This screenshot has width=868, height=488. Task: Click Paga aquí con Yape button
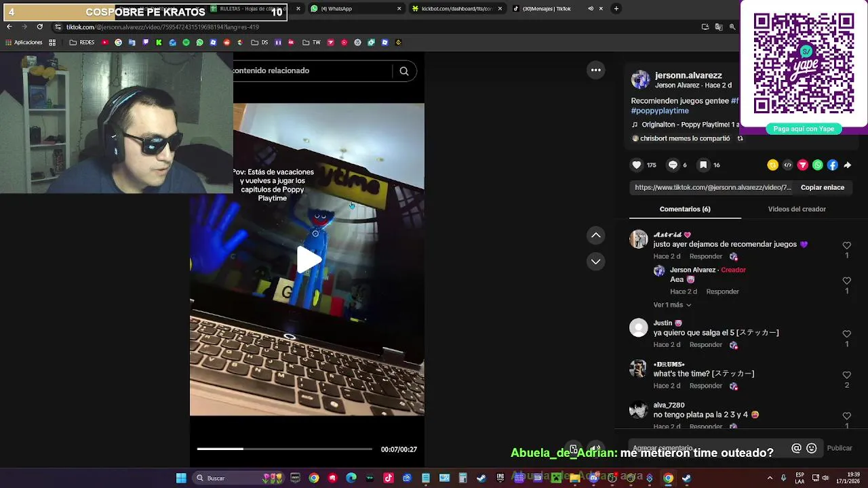tap(804, 129)
